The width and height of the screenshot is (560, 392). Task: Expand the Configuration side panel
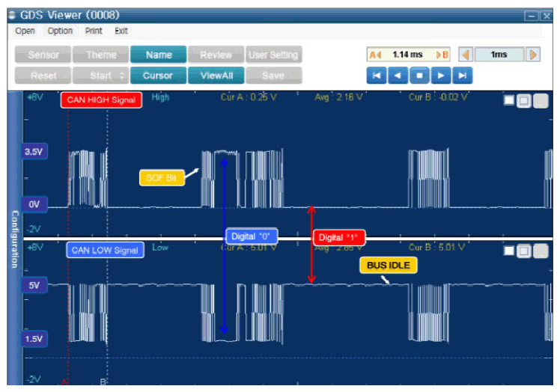click(x=15, y=239)
